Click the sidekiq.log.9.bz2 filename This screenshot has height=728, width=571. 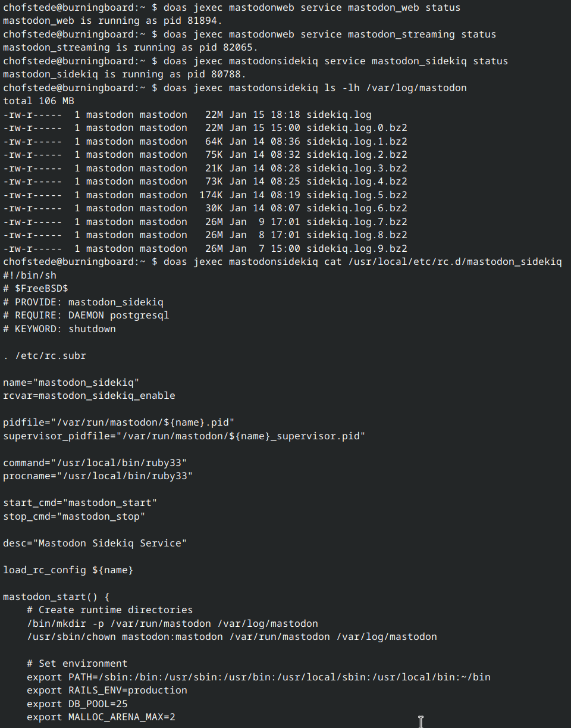[357, 248]
